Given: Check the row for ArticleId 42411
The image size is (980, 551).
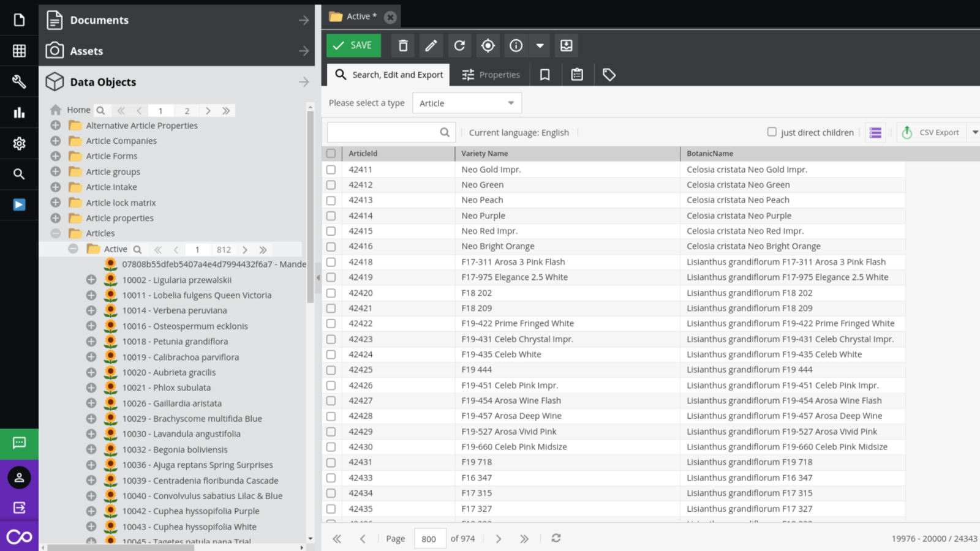Looking at the screenshot, I should tap(331, 170).
